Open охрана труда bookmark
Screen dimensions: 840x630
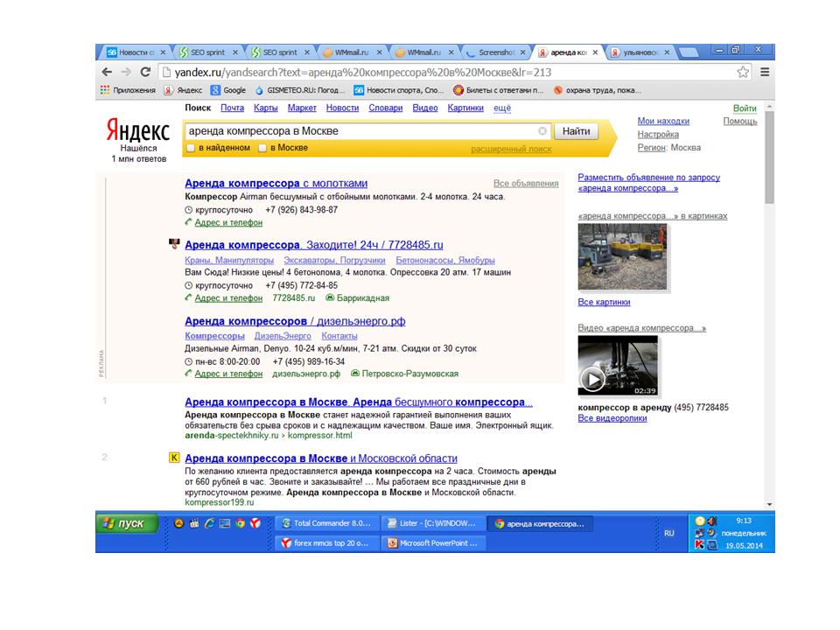click(x=597, y=90)
